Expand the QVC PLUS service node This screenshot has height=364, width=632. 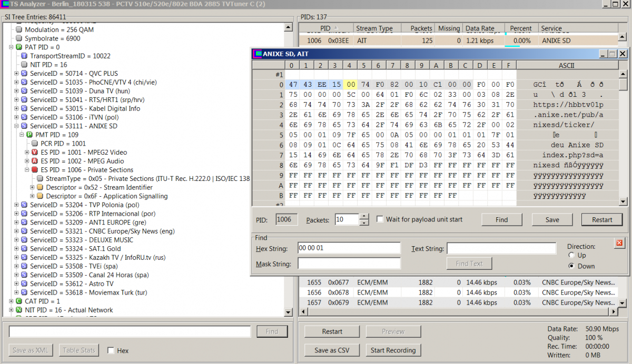(16, 74)
